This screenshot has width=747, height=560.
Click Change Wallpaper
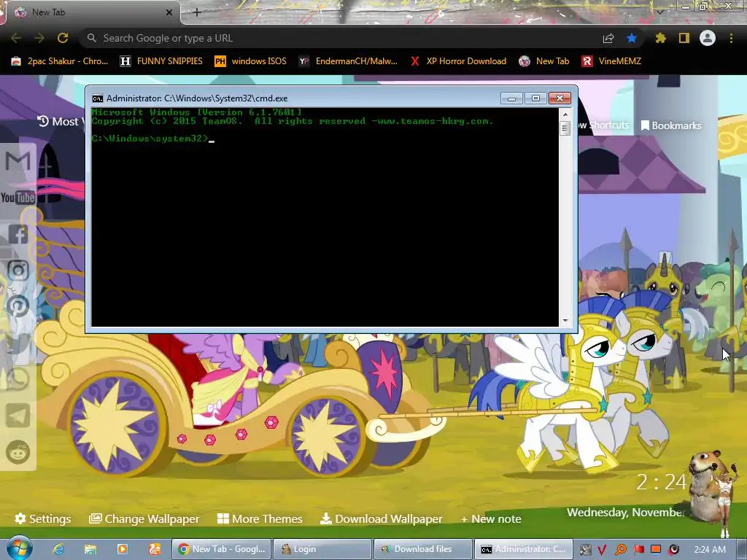(x=144, y=518)
